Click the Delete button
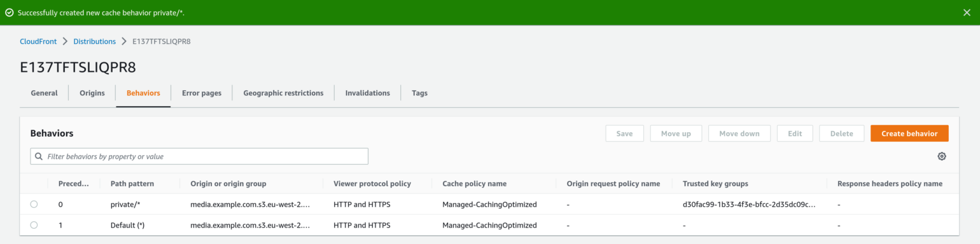 tap(841, 133)
